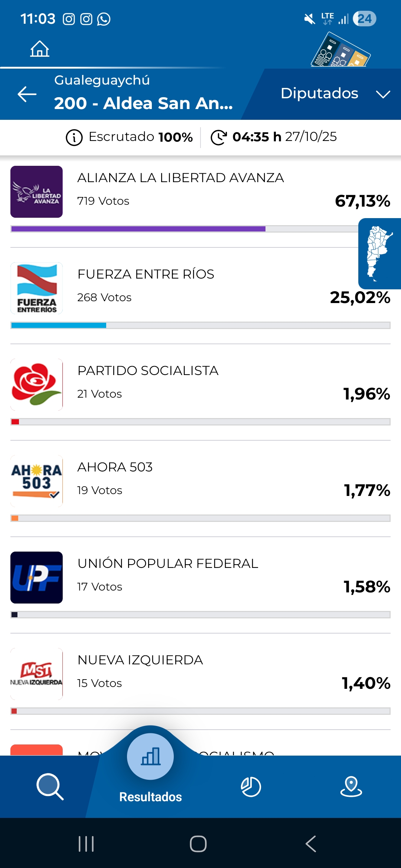
Task: Go back using the left arrow
Action: (x=27, y=94)
